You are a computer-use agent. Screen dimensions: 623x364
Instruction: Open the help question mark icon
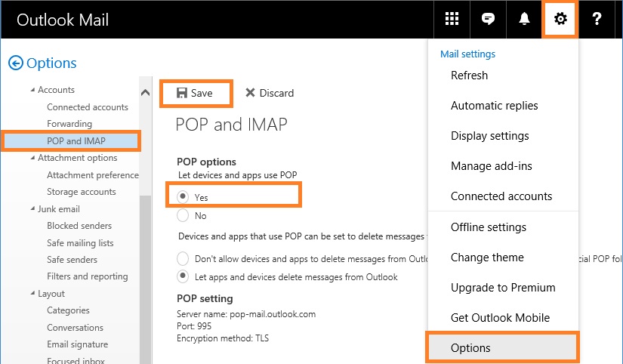597,19
